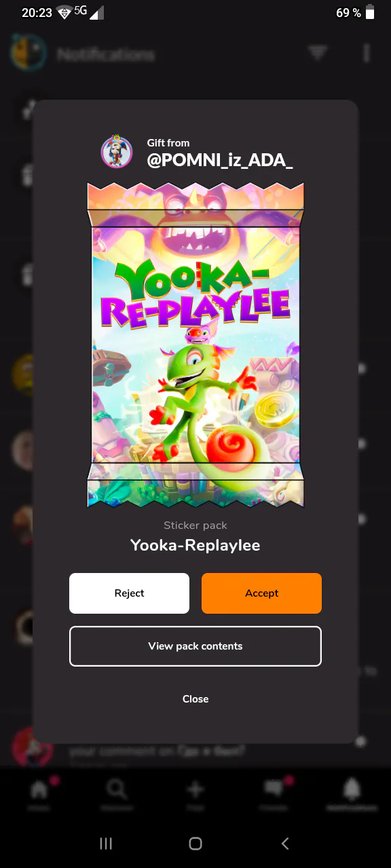
Task: View pack contents
Action: (195, 646)
